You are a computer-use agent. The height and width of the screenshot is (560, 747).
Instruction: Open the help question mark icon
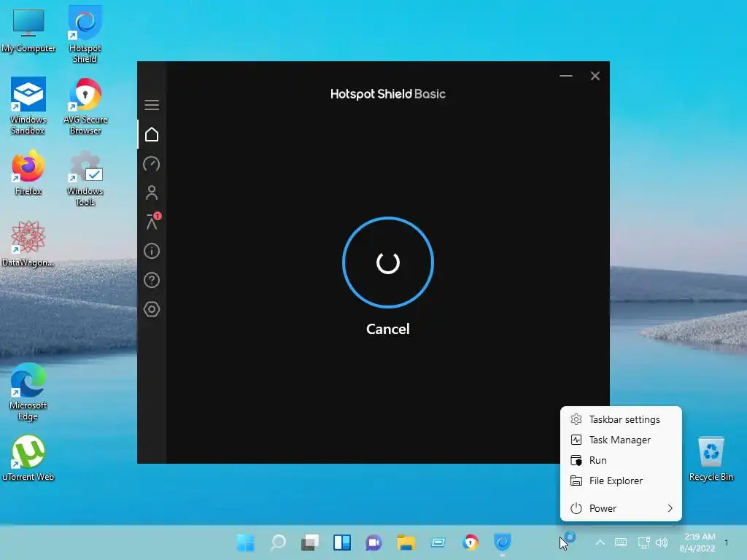152,280
